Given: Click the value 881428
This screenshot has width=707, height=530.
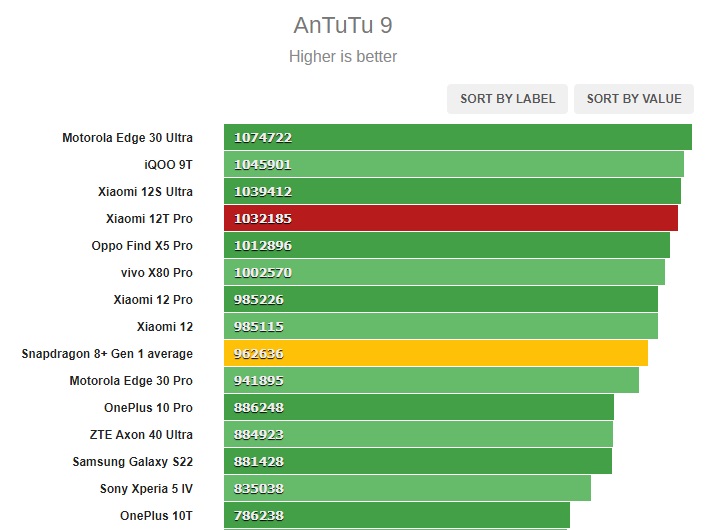Looking at the screenshot, I should [259, 462].
